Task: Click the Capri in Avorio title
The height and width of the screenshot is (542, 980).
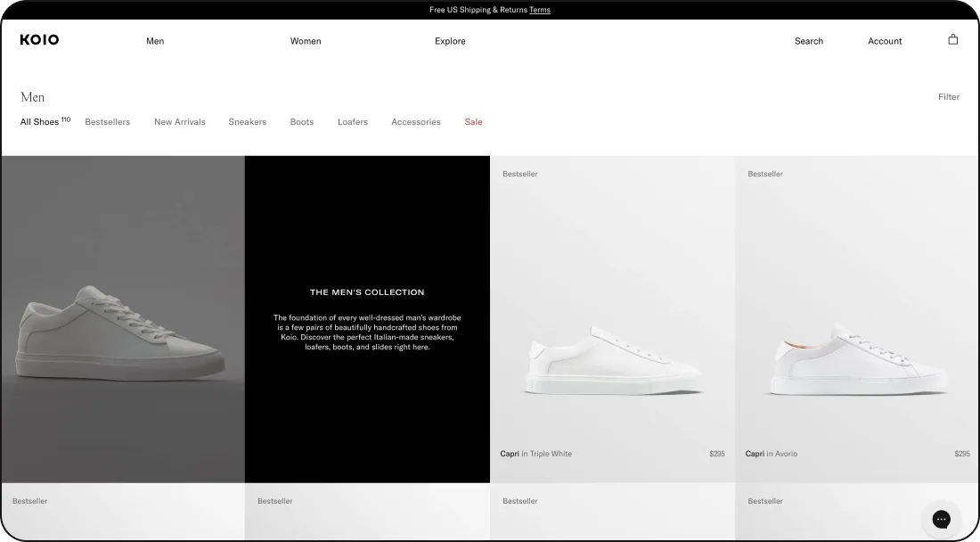Action: pyautogui.click(x=772, y=454)
